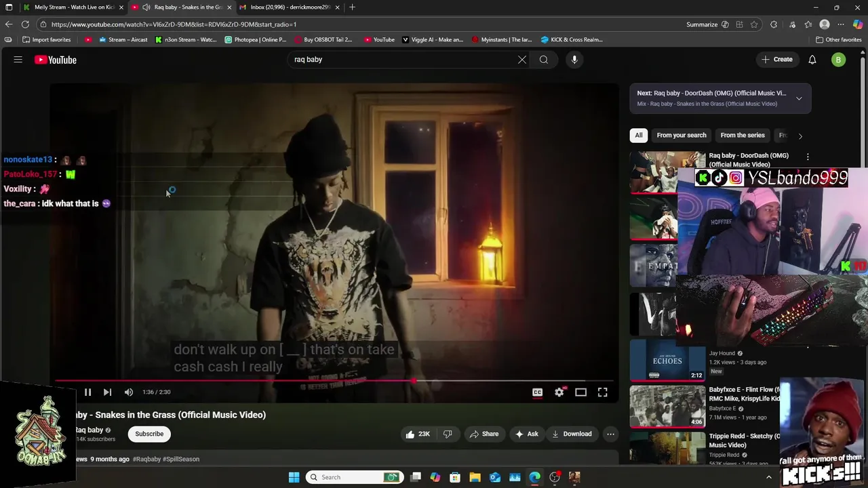Download the video

(x=572, y=434)
